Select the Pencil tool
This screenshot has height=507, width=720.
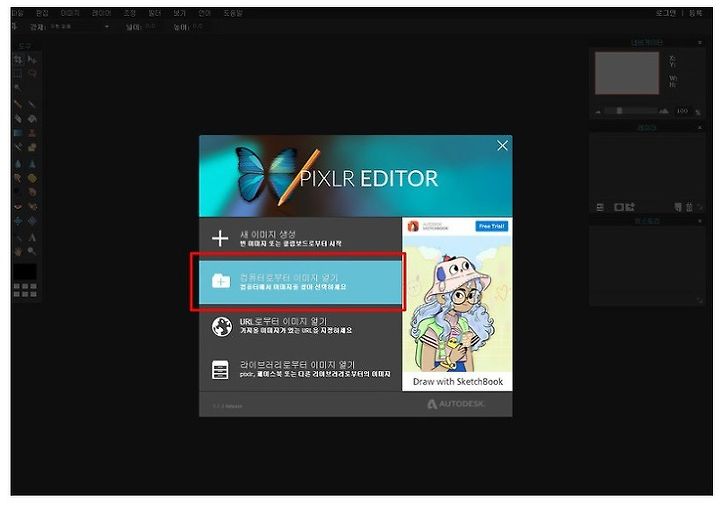point(18,104)
